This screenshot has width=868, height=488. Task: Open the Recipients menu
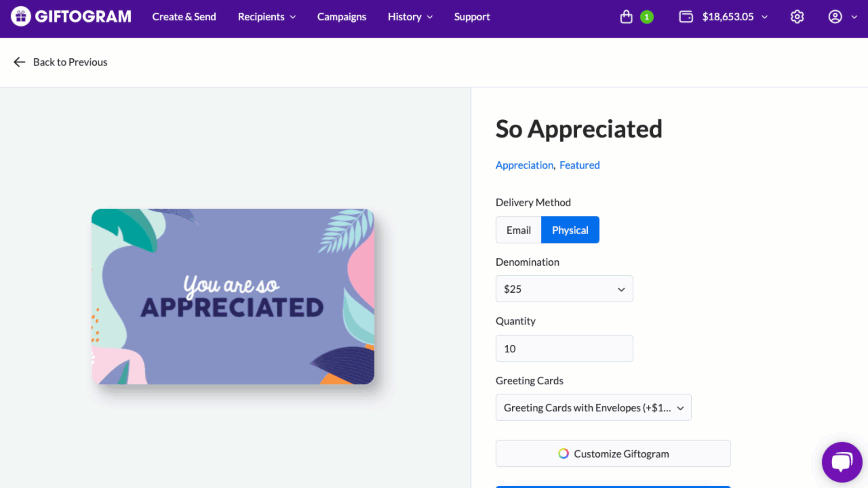(x=267, y=17)
